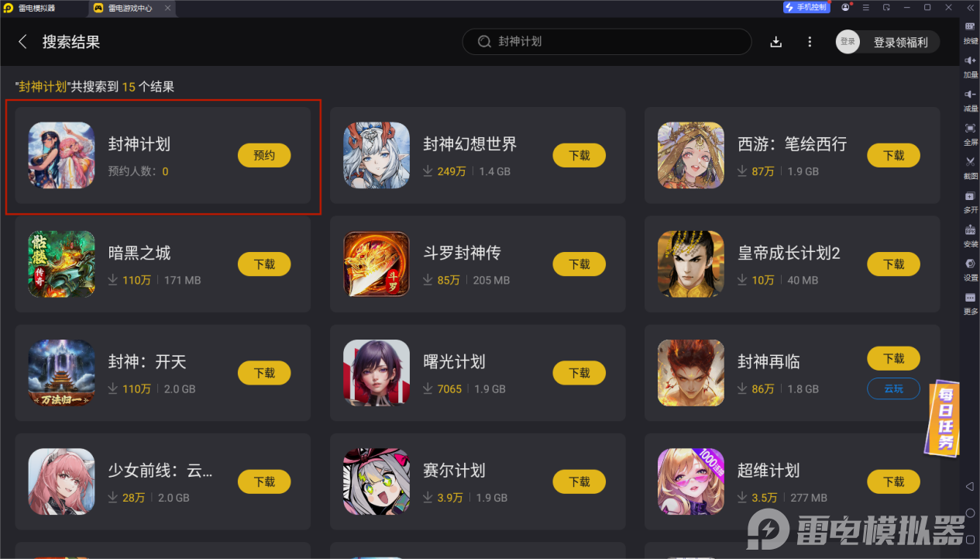Click the 安装 APK install icon
The width and height of the screenshot is (980, 559).
pos(970,235)
